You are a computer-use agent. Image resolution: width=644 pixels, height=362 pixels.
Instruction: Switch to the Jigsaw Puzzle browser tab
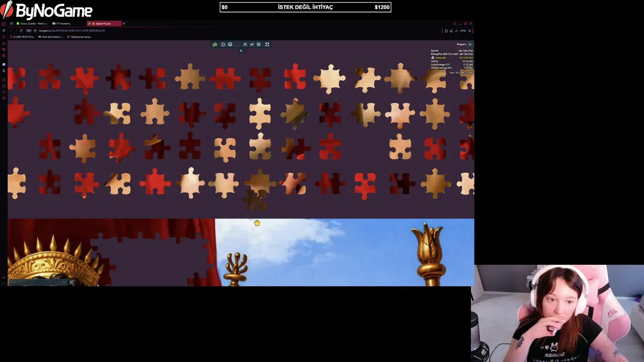tap(104, 24)
